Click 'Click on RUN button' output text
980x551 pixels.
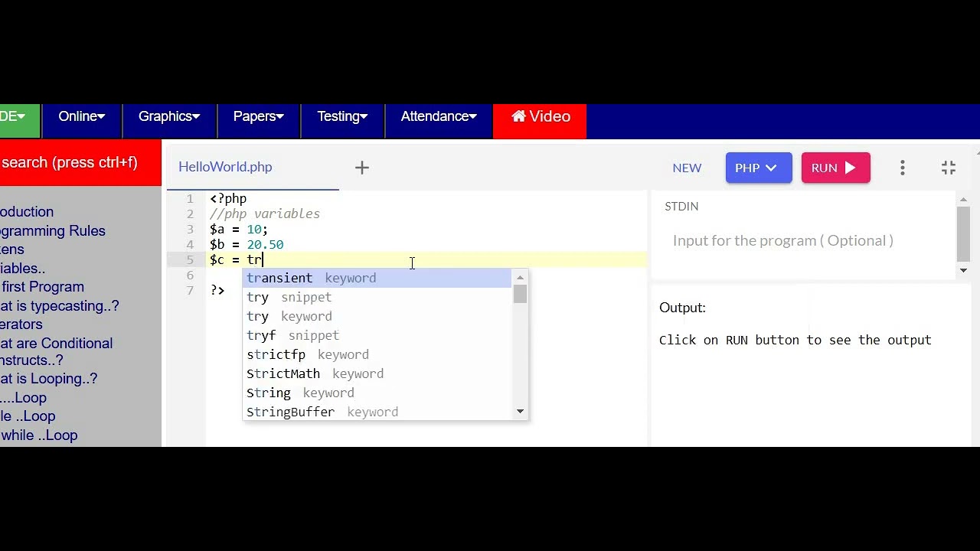795,340
